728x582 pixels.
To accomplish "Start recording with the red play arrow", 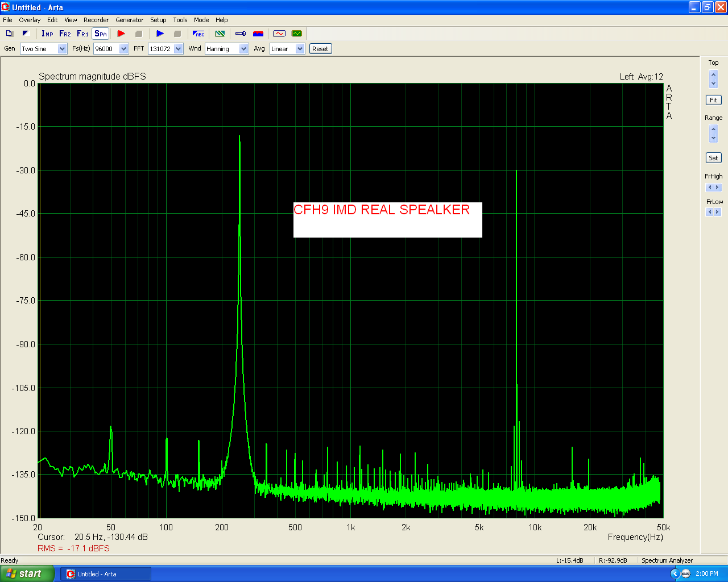I will [121, 34].
